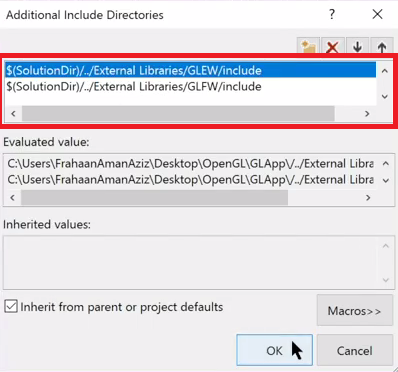Click the directory list's scroll-down arrow
The width and height of the screenshot is (398, 372).
pyautogui.click(x=385, y=97)
